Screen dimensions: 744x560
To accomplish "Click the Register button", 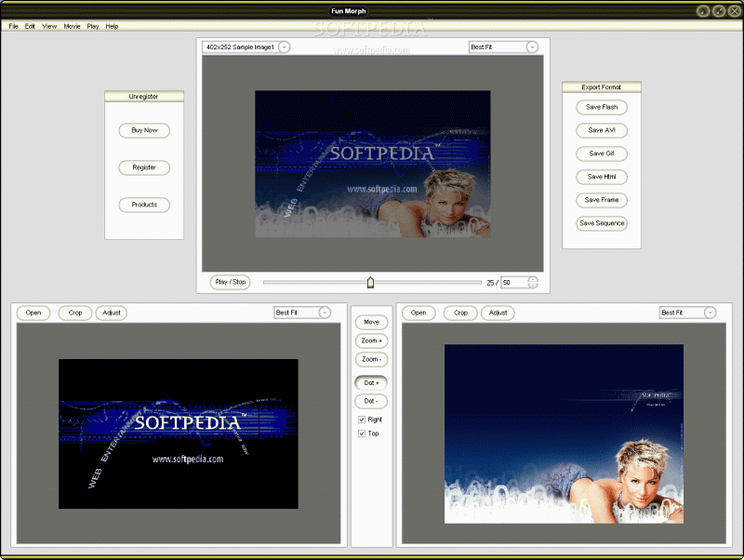I will click(144, 167).
